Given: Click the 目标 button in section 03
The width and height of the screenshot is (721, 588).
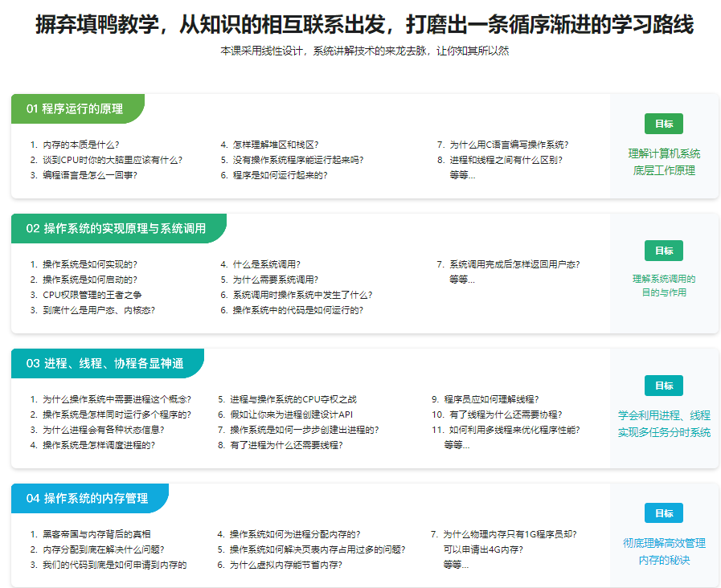Looking at the screenshot, I should pos(664,386).
